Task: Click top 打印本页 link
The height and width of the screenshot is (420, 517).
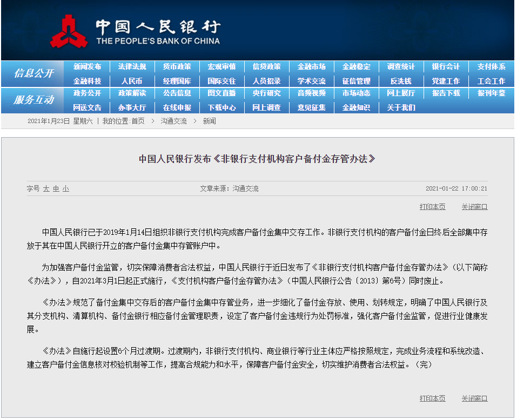Action: [432, 207]
